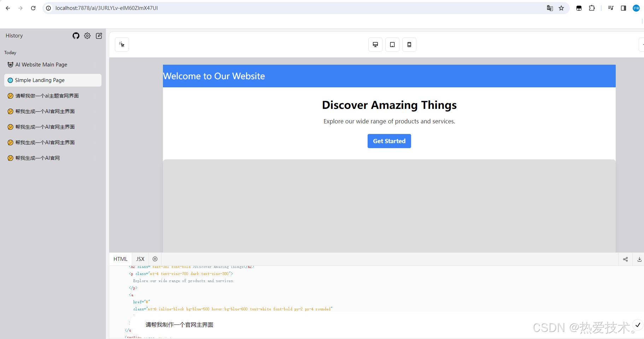This screenshot has height=339, width=644.
Task: Reload the browser page
Action: [33, 8]
